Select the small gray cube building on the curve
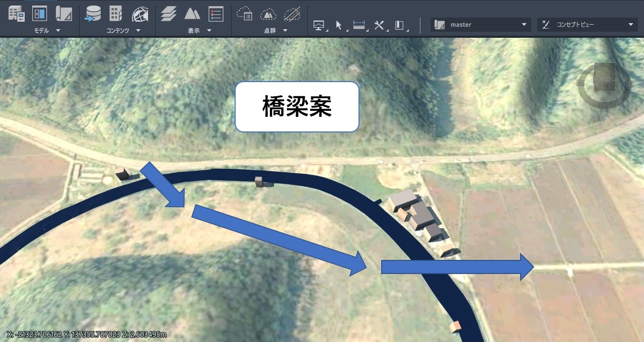The image size is (644, 342). tap(260, 182)
